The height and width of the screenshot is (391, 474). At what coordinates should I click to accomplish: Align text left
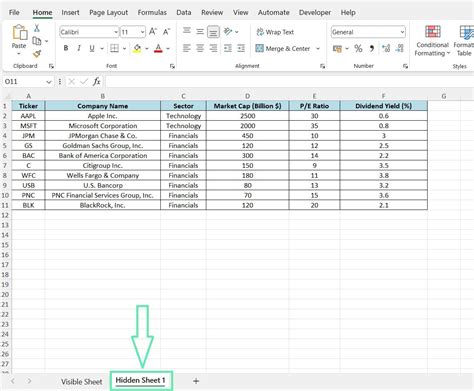187,48
